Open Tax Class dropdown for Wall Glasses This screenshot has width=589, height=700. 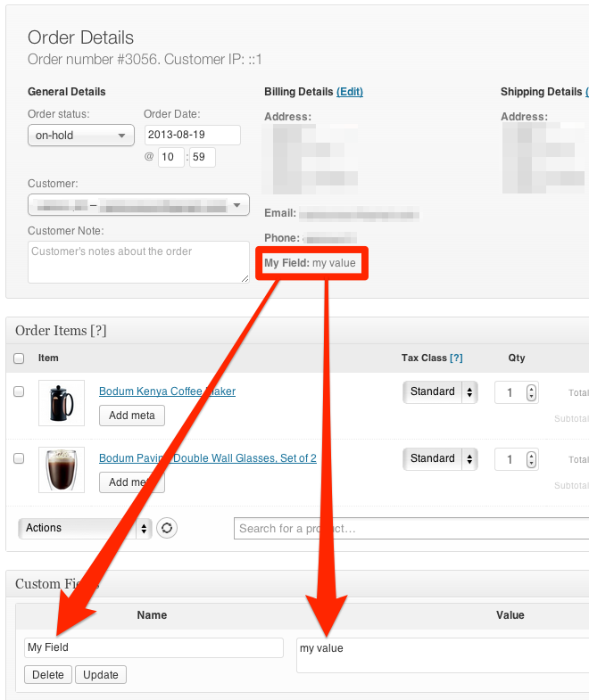pos(441,458)
